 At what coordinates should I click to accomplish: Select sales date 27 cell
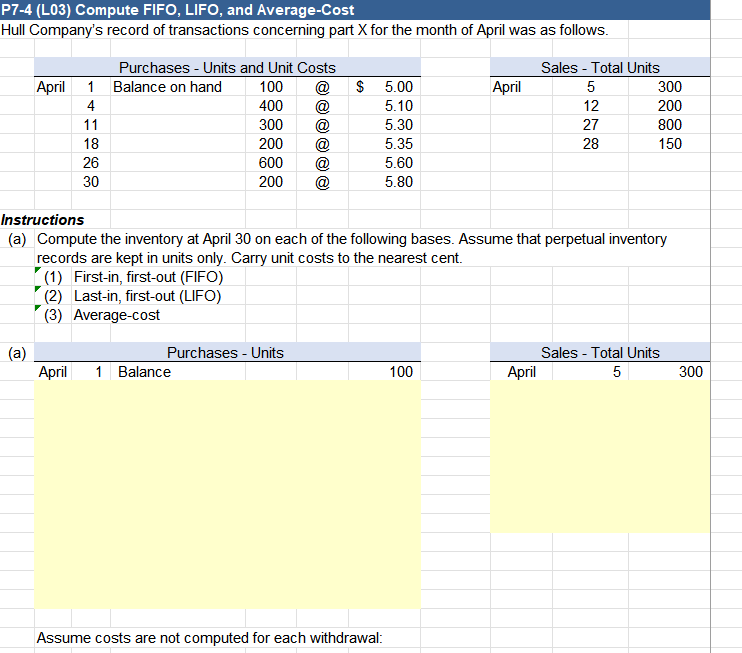tap(591, 125)
